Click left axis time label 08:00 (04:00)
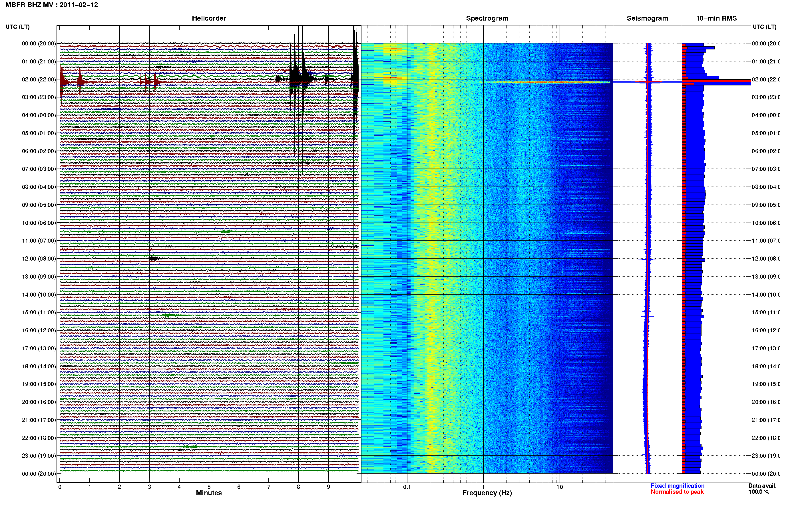812x508 pixels. click(39, 187)
